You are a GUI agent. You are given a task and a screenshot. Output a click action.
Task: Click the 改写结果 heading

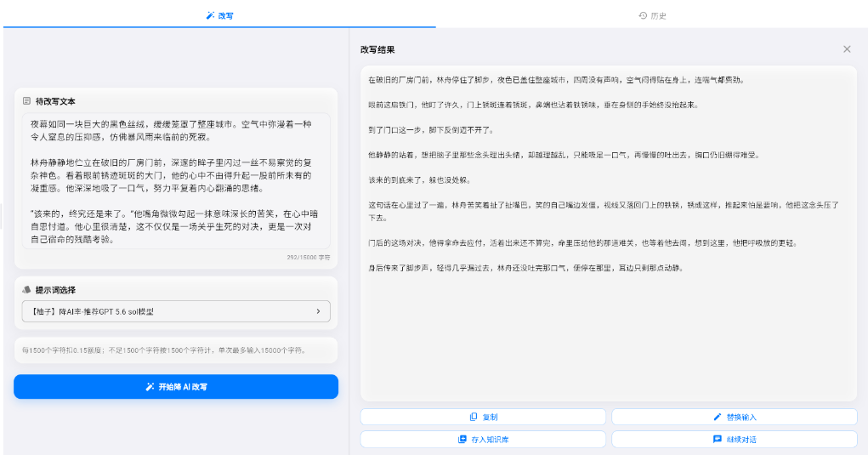(x=377, y=50)
